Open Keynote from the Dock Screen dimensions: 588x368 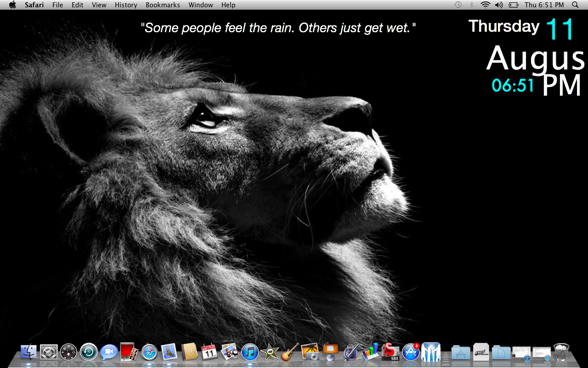330,353
